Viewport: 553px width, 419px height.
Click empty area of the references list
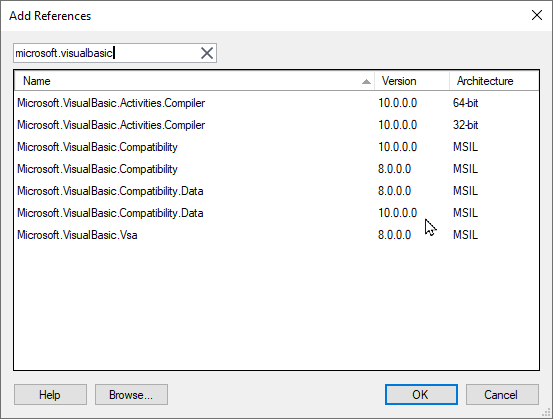(x=276, y=307)
